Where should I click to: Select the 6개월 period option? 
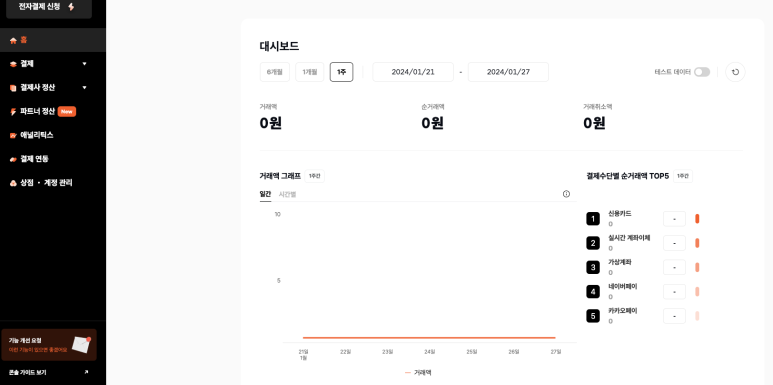(275, 72)
